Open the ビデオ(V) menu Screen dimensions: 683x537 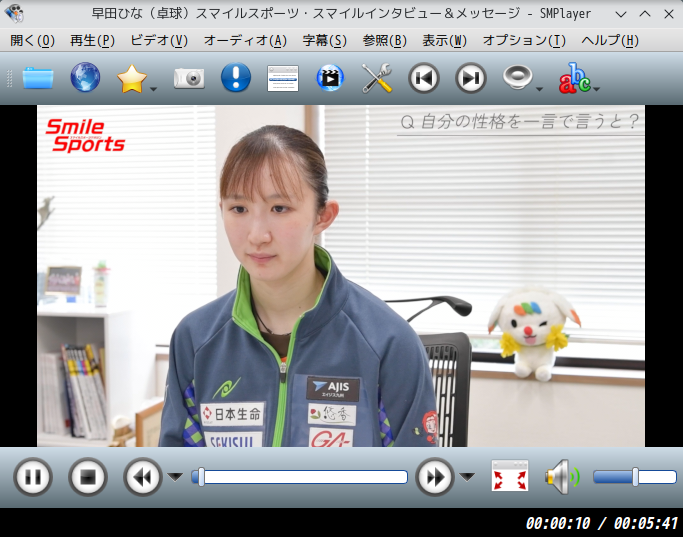(159, 41)
